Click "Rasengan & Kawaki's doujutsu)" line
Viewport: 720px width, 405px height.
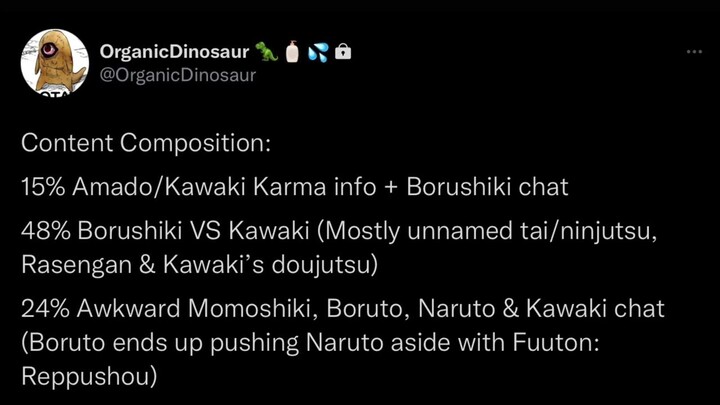click(199, 265)
